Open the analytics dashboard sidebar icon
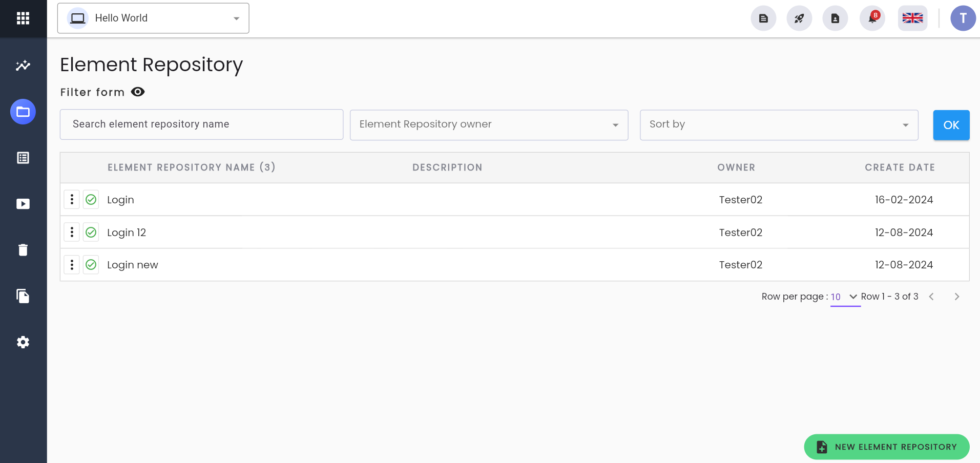 click(x=23, y=66)
